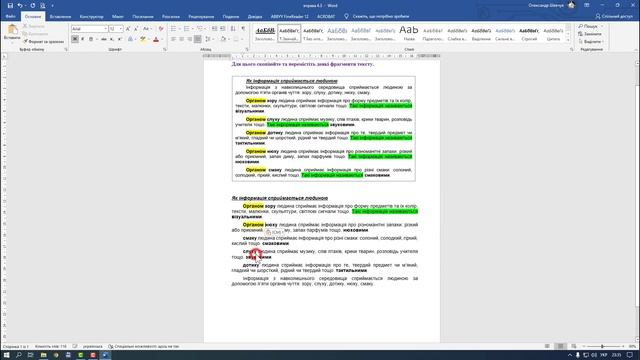Open the font size dropdown
This screenshot has width=640, height=360.
pos(121,29)
